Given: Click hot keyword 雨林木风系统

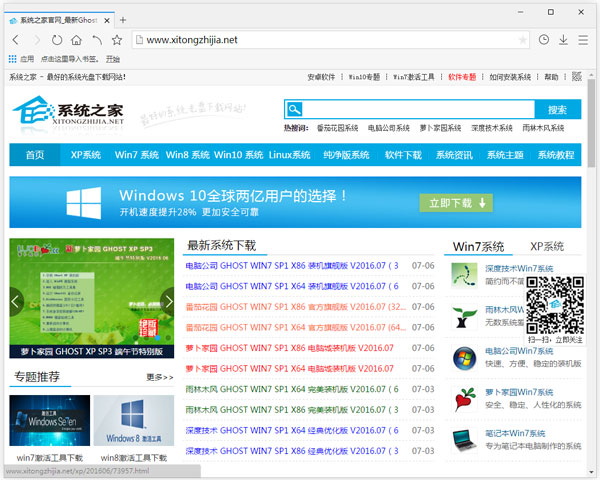Looking at the screenshot, I should [x=543, y=128].
